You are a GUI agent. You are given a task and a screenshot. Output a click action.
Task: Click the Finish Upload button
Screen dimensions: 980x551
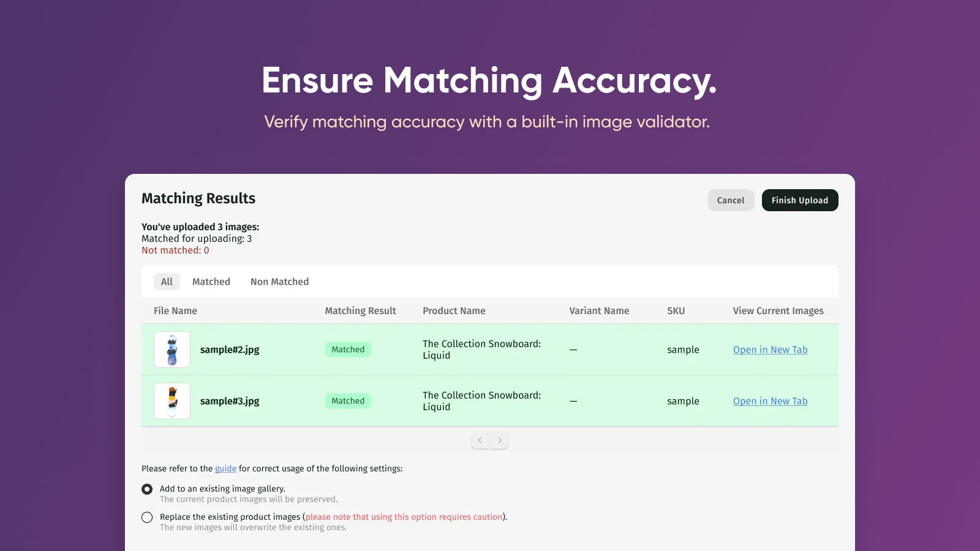(800, 200)
